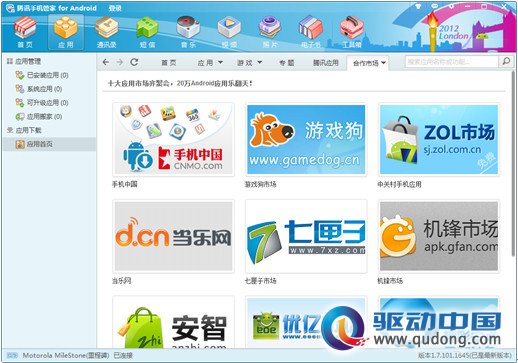Go back with the left arrow
The height and width of the screenshot is (363, 518).
(x=106, y=62)
